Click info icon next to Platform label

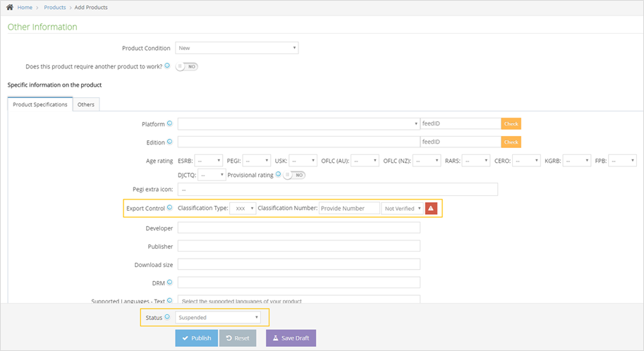click(x=169, y=123)
